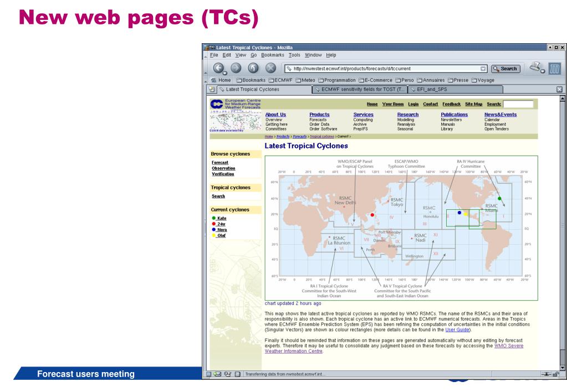Click the green cyclone dot on the map
Screen dimensions: 567x392
point(499,198)
